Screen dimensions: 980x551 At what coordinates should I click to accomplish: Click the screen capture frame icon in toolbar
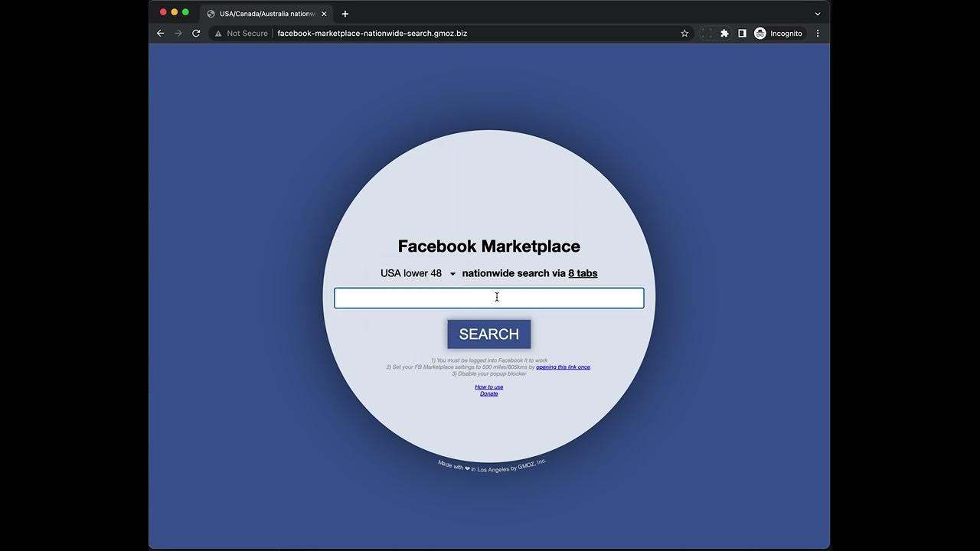click(706, 34)
